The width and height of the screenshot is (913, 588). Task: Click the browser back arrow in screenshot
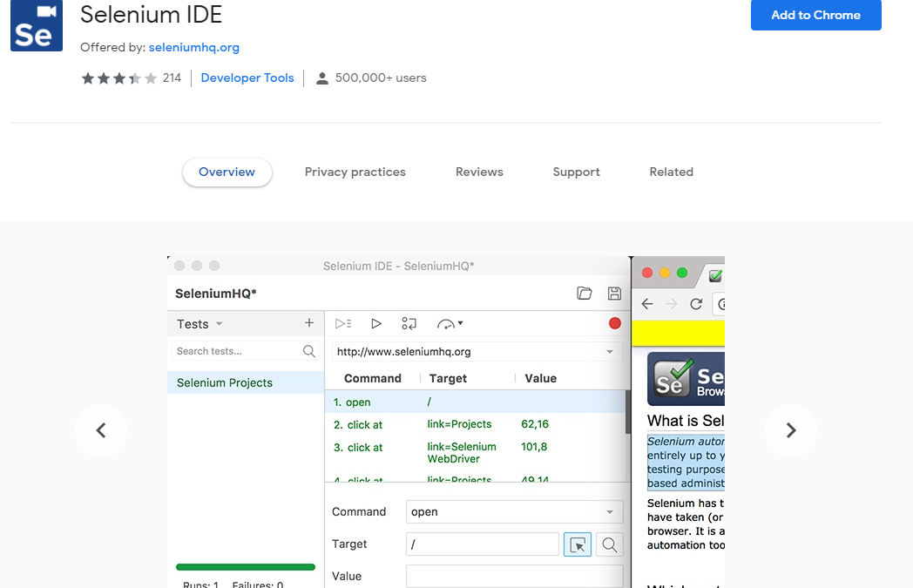pyautogui.click(x=647, y=304)
